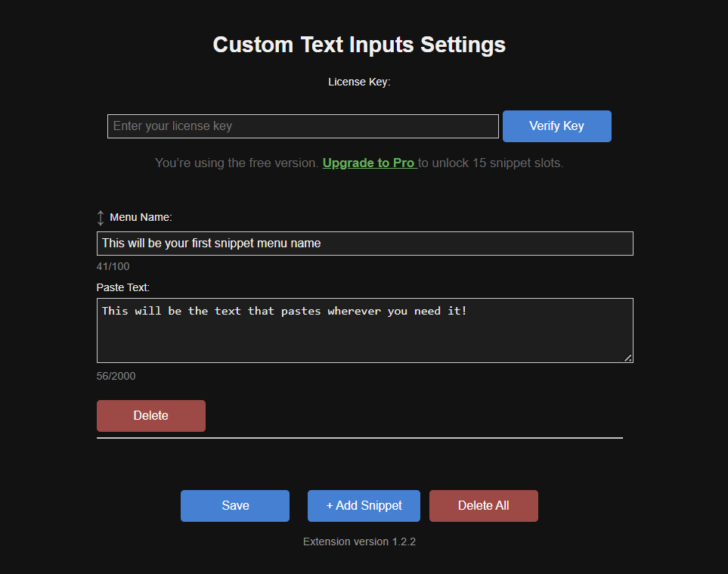
Task: Click the snippet reorder drag handle icon
Action: click(101, 218)
